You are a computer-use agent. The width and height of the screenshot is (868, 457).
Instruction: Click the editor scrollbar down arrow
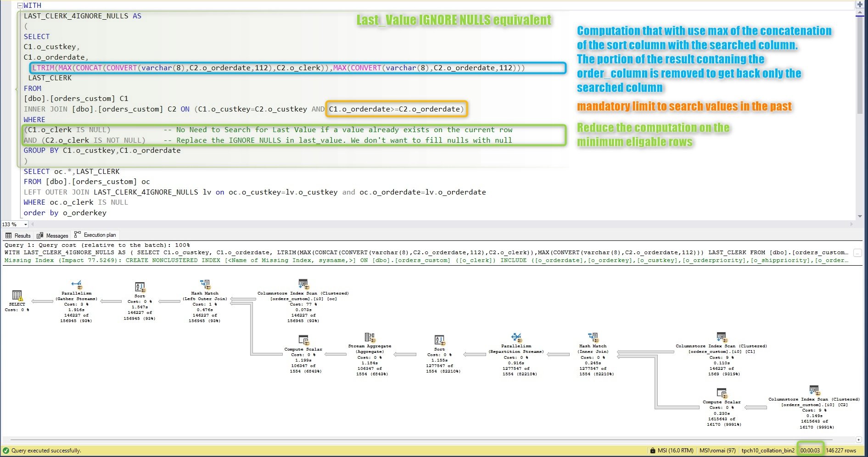(860, 216)
